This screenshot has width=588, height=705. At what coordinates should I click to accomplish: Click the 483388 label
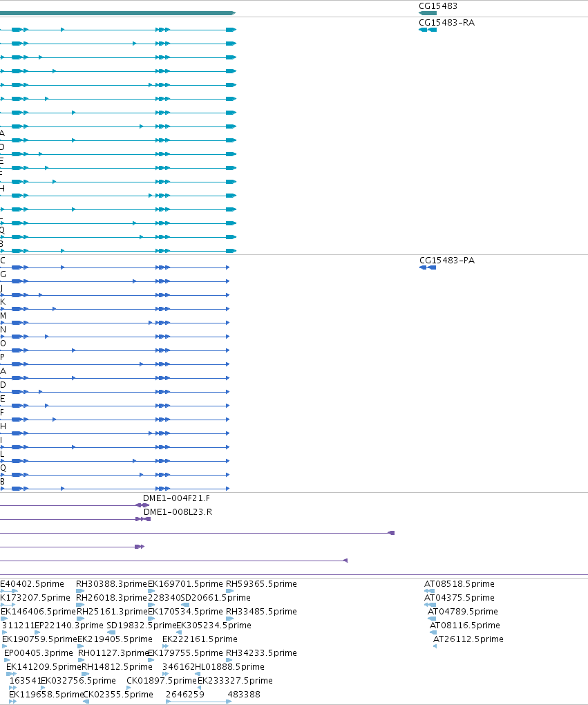click(244, 694)
